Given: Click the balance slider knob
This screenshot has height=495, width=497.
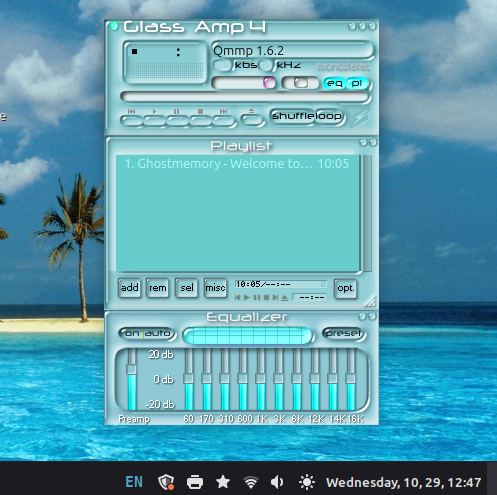Looking at the screenshot, I should [x=301, y=83].
